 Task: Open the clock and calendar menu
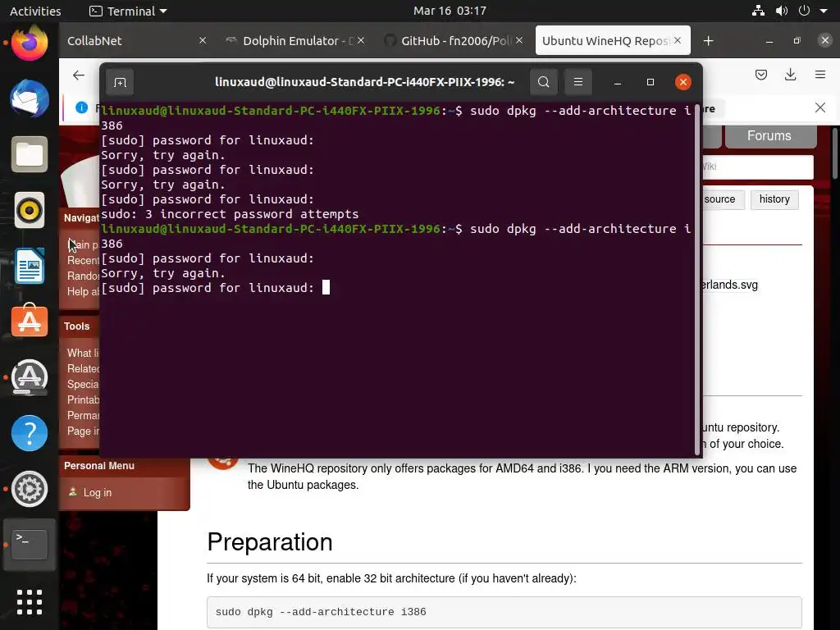(x=450, y=11)
